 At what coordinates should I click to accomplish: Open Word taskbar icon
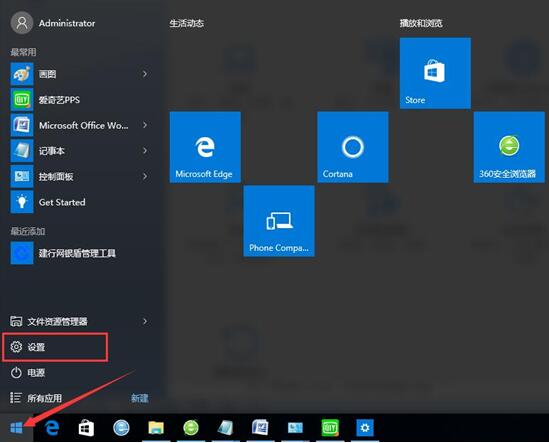click(x=260, y=428)
